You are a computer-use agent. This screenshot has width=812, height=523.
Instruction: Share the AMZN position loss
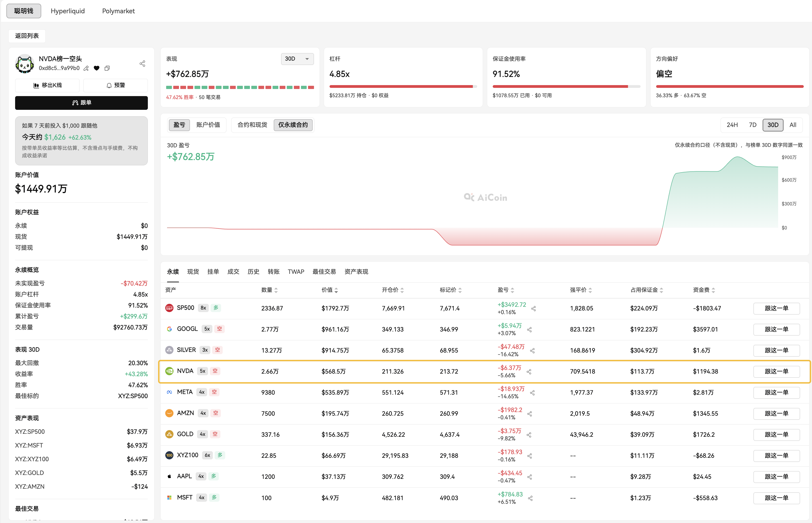pos(530,414)
